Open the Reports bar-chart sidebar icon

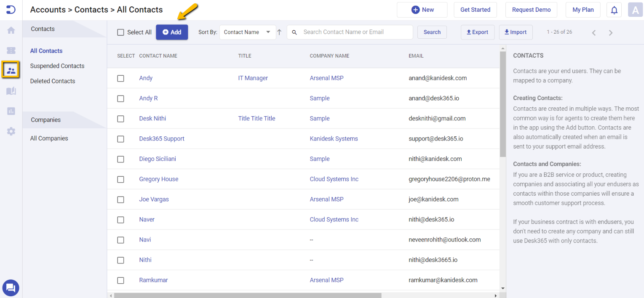[x=11, y=111]
